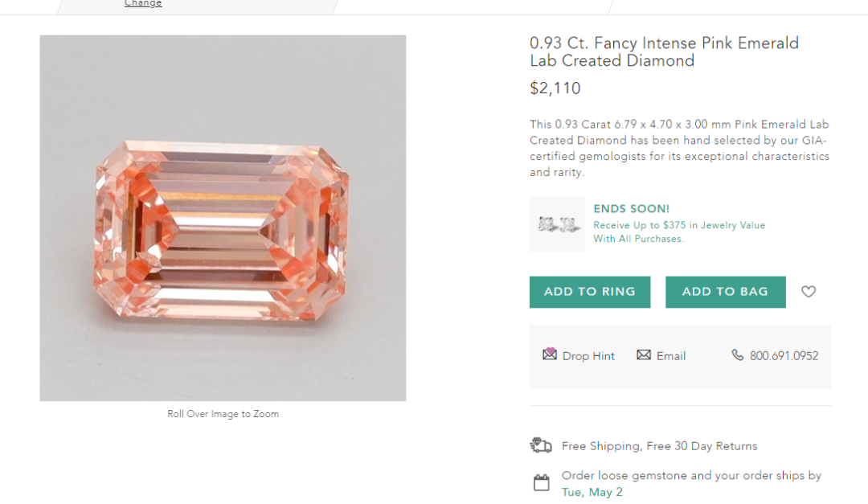Click Free Shipping, Free 30 Day Returns text
This screenshot has height=504, width=868.
click(659, 446)
